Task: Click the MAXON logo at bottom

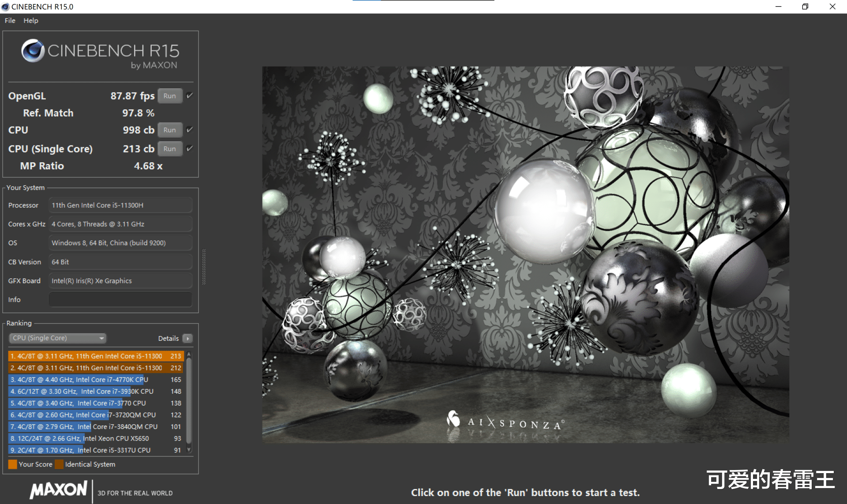Action: (x=58, y=490)
